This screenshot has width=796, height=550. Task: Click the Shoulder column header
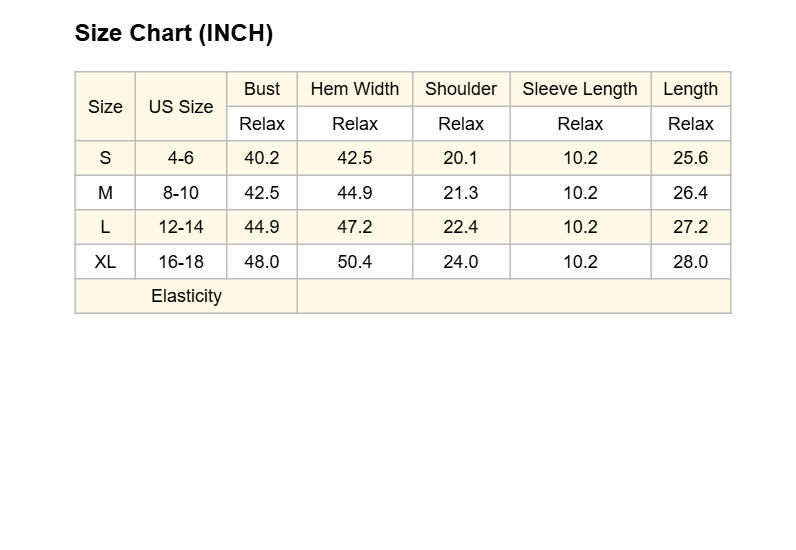coord(461,89)
